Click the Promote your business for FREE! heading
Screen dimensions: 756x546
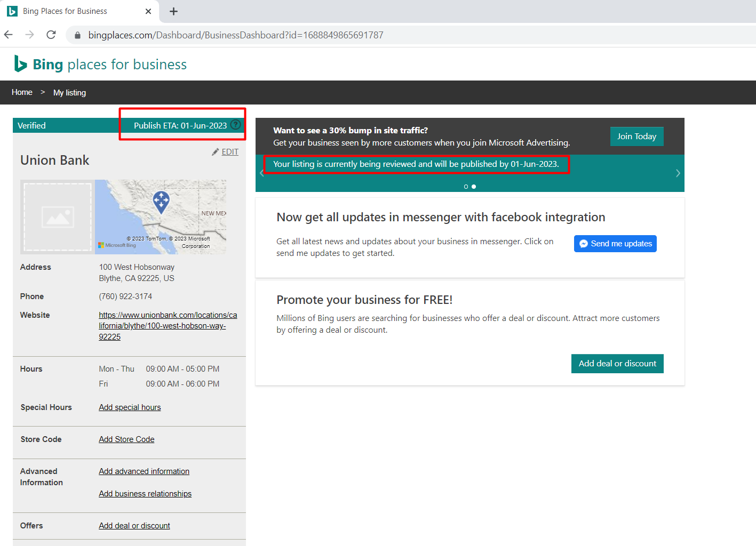[364, 300]
